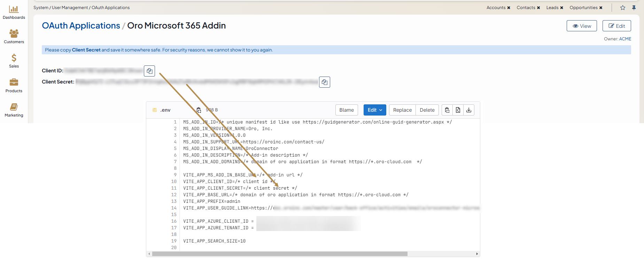Open the Opportunities pinned tab
The height and width of the screenshot is (262, 644).
tap(583, 8)
